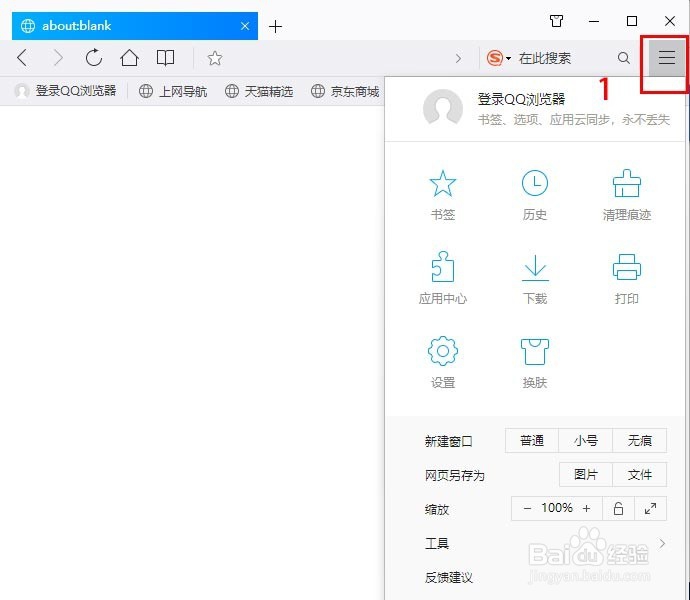The width and height of the screenshot is (690, 600).
Task: Increase zoom with plus button
Action: (586, 508)
